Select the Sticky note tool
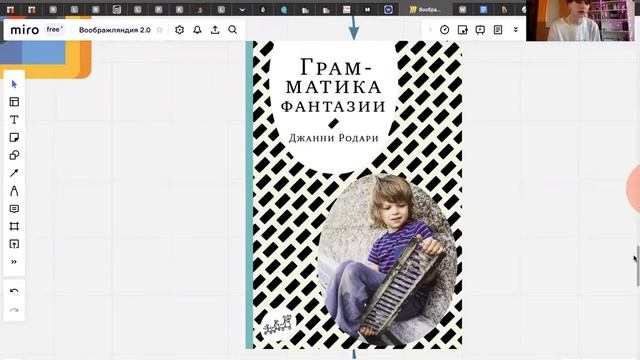The height and width of the screenshot is (360, 640). pyautogui.click(x=14, y=137)
